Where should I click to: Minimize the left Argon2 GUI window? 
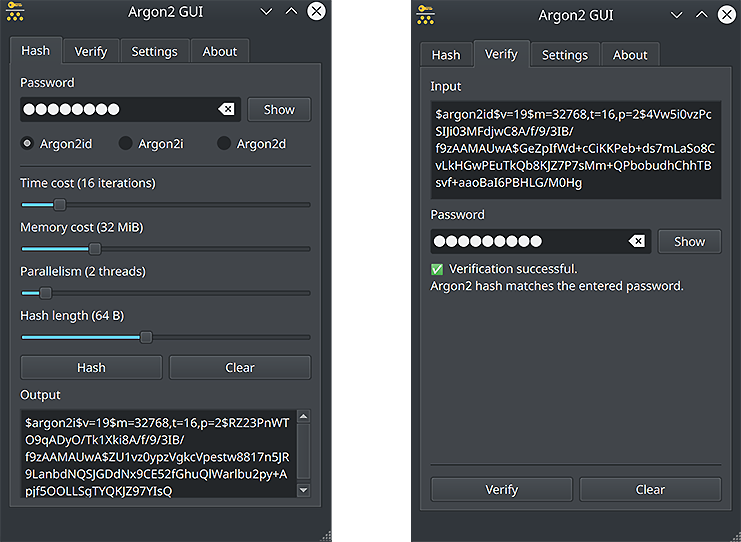(x=266, y=11)
